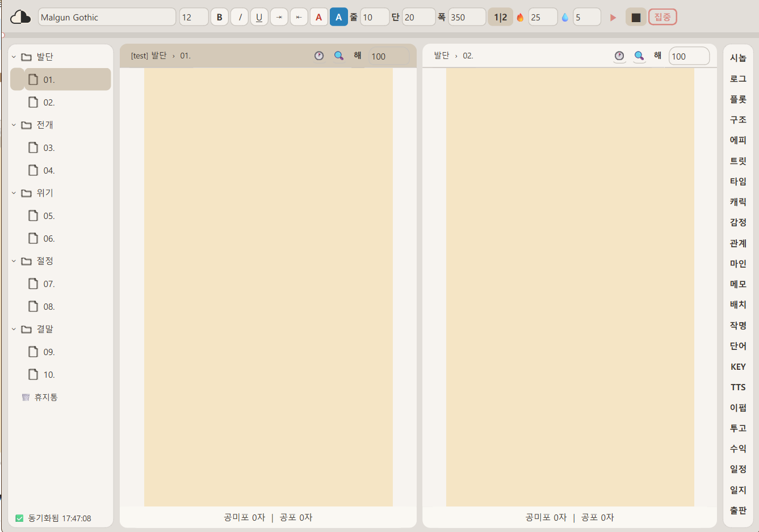Open the 메모 memo tab
This screenshot has width=759, height=532.
pos(738,284)
